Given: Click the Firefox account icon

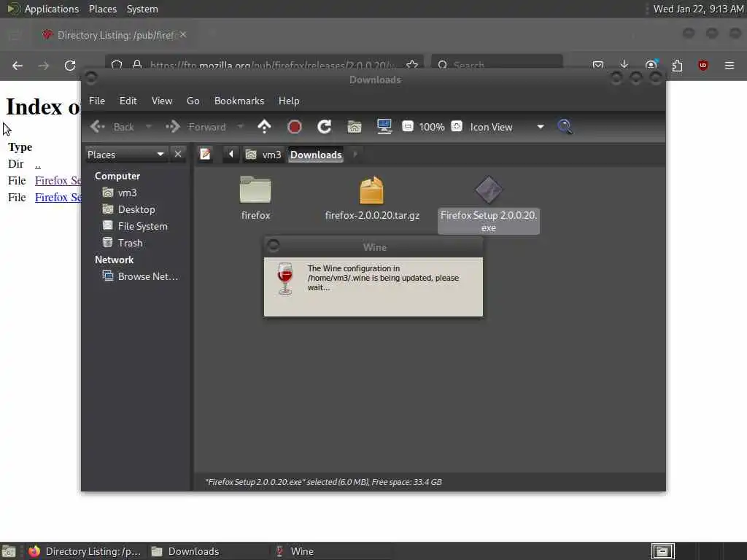Looking at the screenshot, I should coord(651,65).
